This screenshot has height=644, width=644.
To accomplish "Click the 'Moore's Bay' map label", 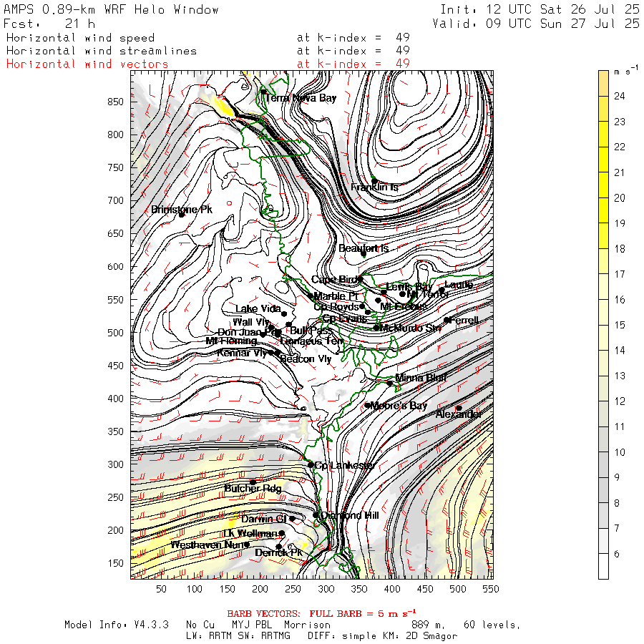I will pos(399,406).
